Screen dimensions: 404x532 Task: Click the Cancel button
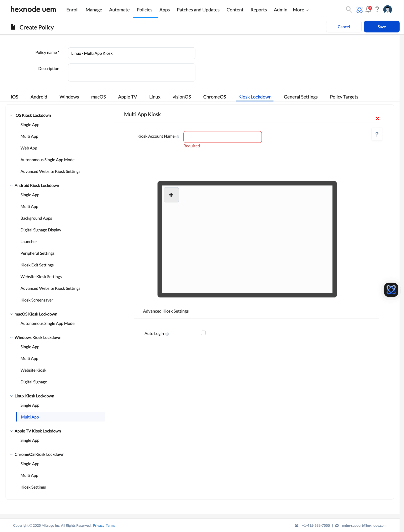tap(344, 26)
